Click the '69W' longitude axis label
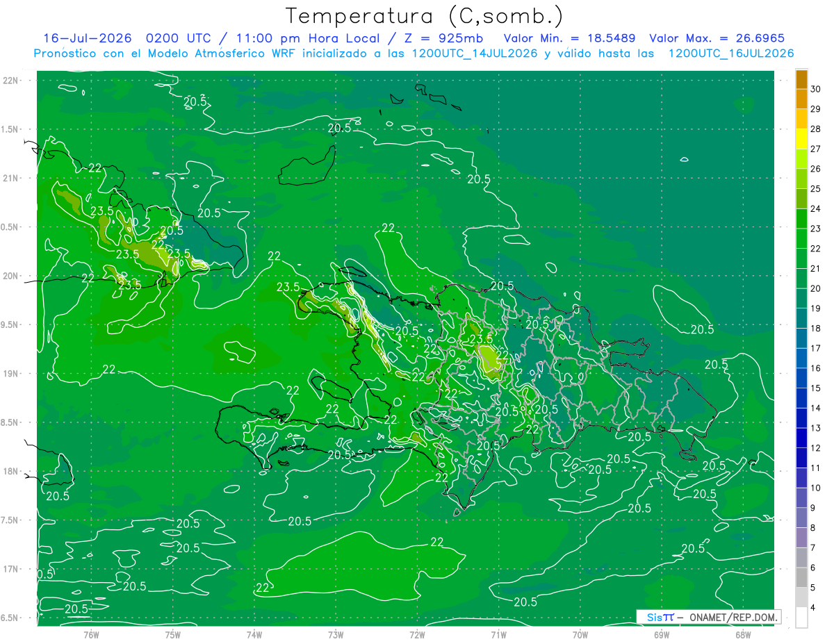 [662, 634]
